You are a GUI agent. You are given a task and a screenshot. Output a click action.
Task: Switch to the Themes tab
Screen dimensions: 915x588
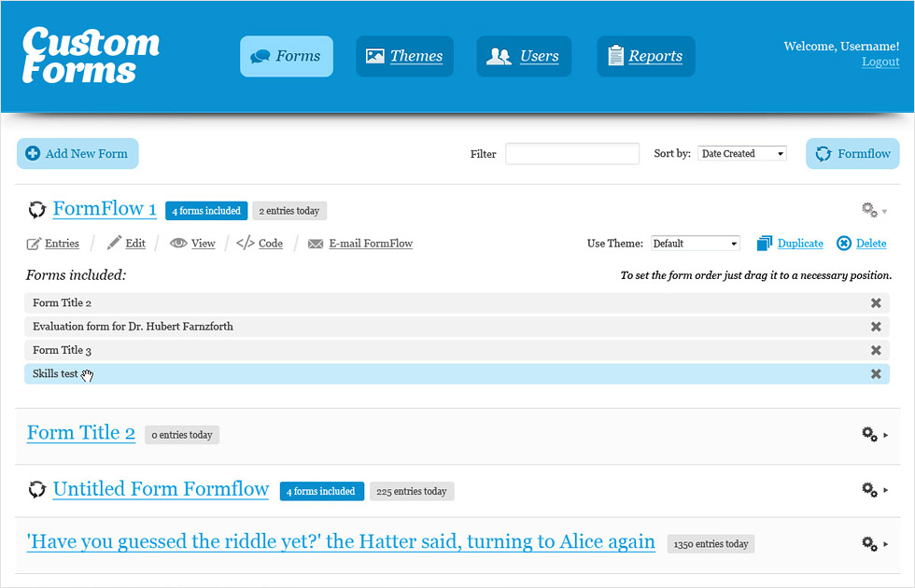[404, 56]
